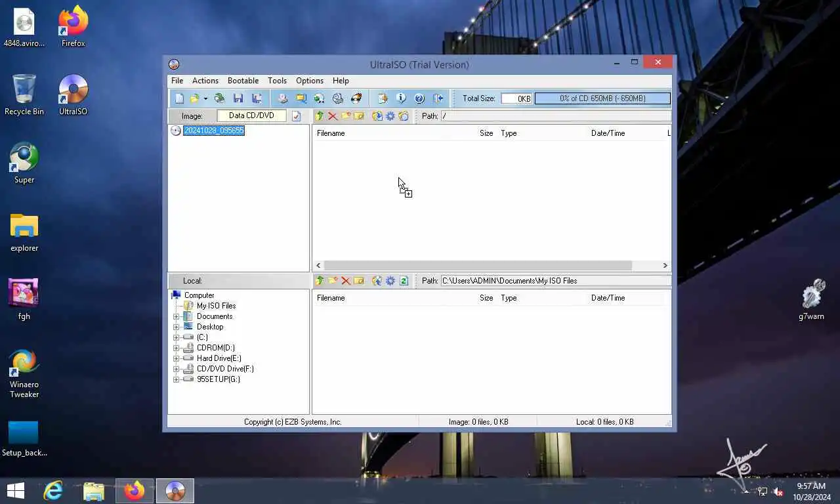Click the red X delete icon in Local toolbar
Screen dimensions: 840x504
pos(346,281)
